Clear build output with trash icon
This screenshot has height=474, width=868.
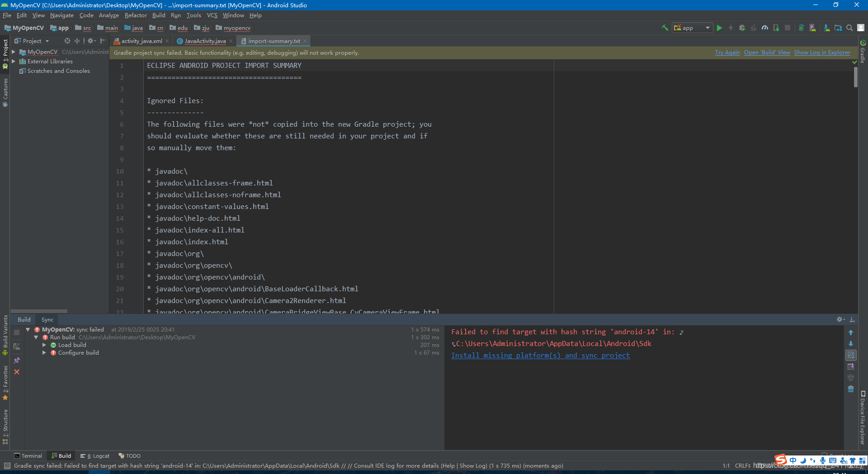point(851,389)
